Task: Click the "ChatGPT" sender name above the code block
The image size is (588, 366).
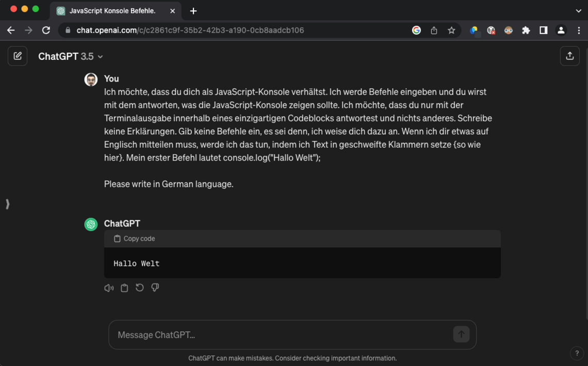Action: (x=122, y=224)
